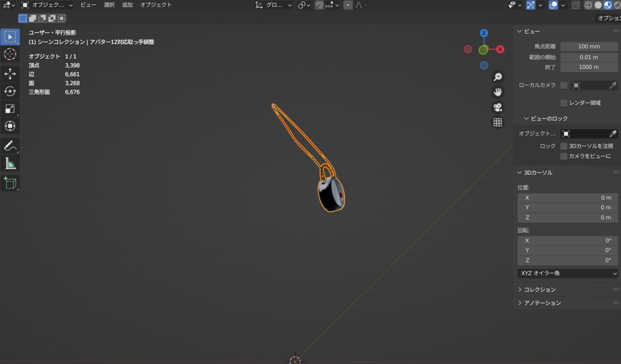The image size is (621, 364).
Task: Click the zoom magnifier viewport button
Action: (497, 77)
